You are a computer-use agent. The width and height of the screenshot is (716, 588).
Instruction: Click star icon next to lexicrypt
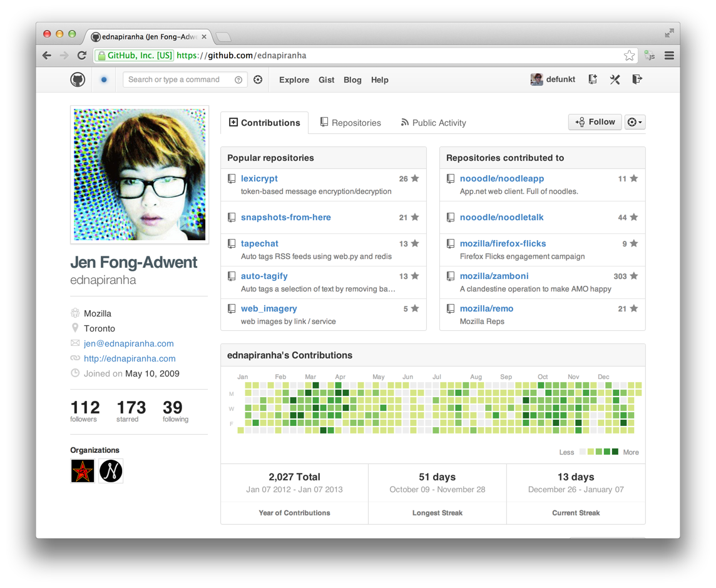point(414,178)
